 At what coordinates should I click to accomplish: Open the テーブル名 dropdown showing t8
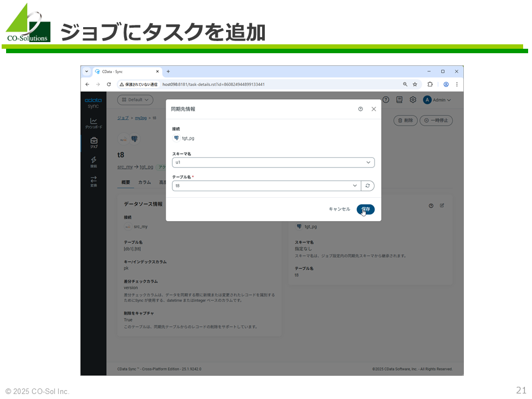pyautogui.click(x=267, y=186)
